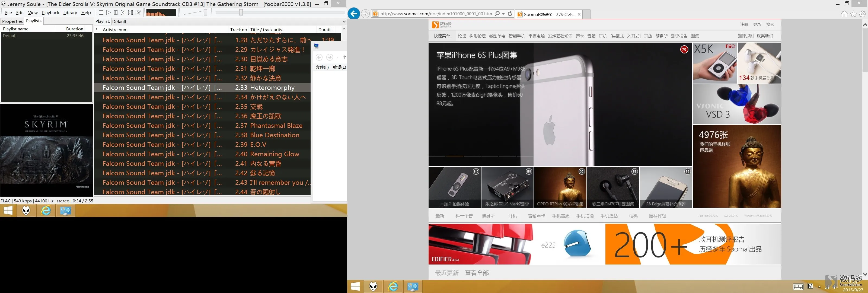Open the 智能手机 category link
The height and width of the screenshot is (293, 868).
[516, 36]
